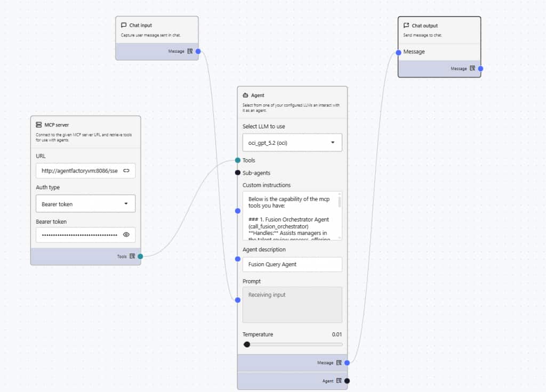Click the 'Agent description' label
546x392 pixels.
tap(264, 249)
